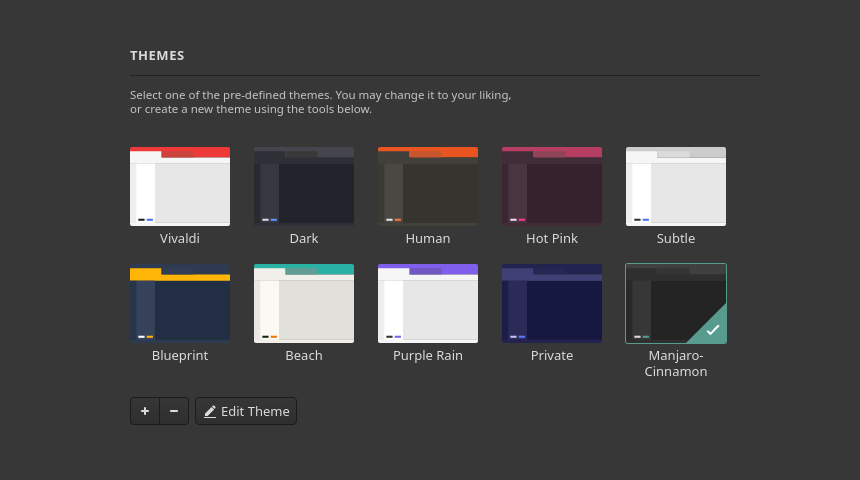This screenshot has width=860, height=480.
Task: Select the Subtle theme preview
Action: (676, 187)
